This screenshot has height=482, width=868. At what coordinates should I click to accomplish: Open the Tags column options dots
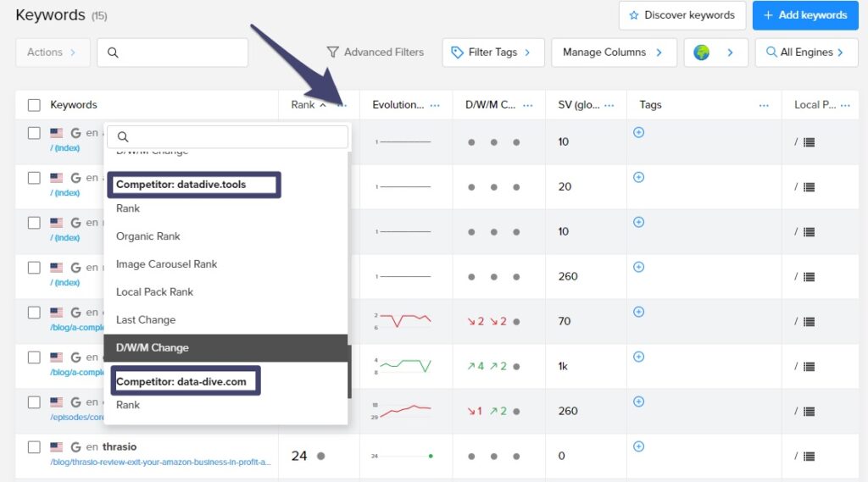point(764,105)
